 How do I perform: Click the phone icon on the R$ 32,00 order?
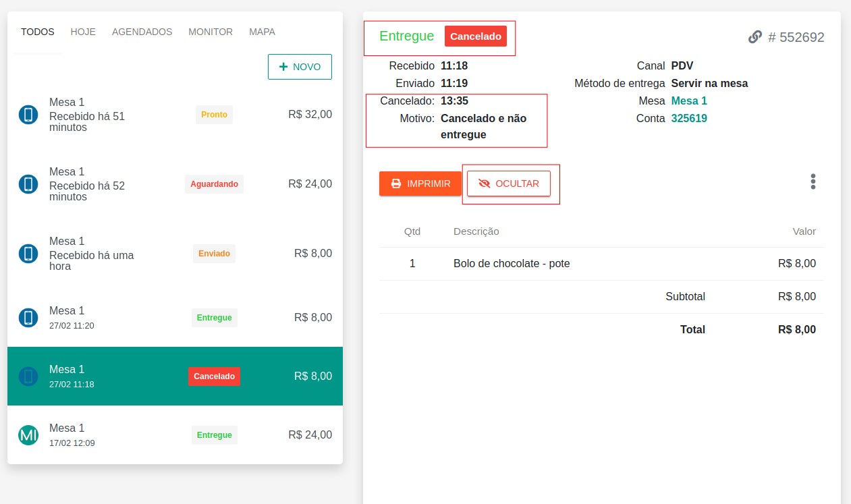point(28,115)
